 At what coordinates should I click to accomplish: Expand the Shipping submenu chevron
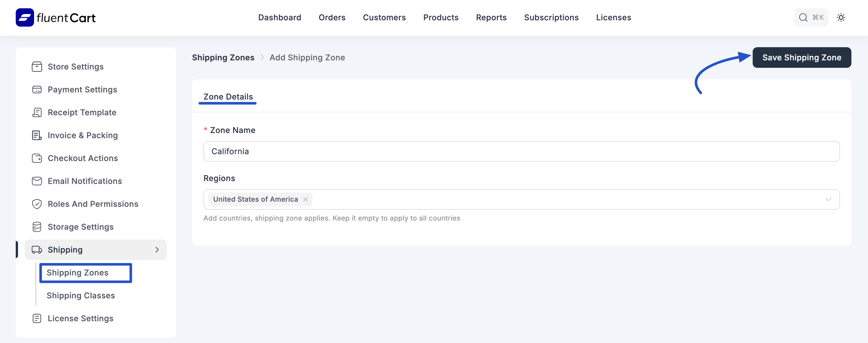click(x=157, y=250)
